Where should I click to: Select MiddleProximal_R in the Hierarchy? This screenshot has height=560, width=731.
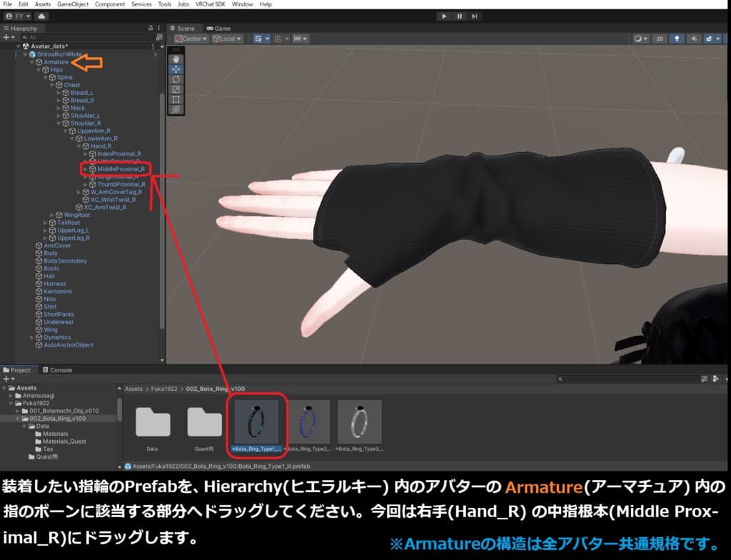click(121, 169)
